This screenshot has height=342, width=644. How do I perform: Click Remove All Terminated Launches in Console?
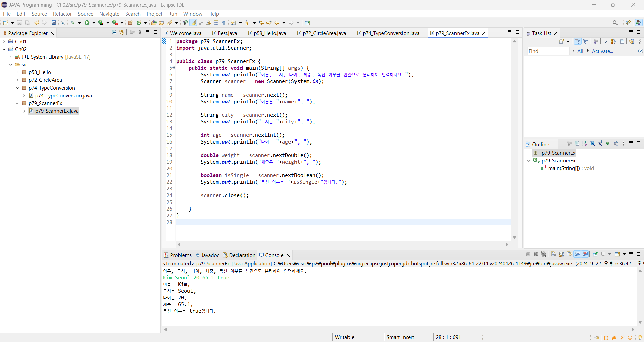coord(544,254)
